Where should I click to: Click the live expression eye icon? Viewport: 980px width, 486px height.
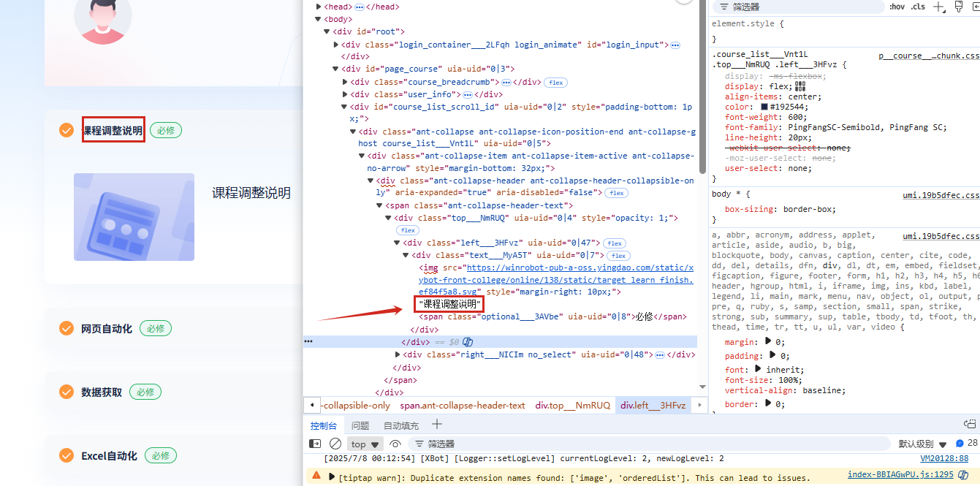[395, 444]
